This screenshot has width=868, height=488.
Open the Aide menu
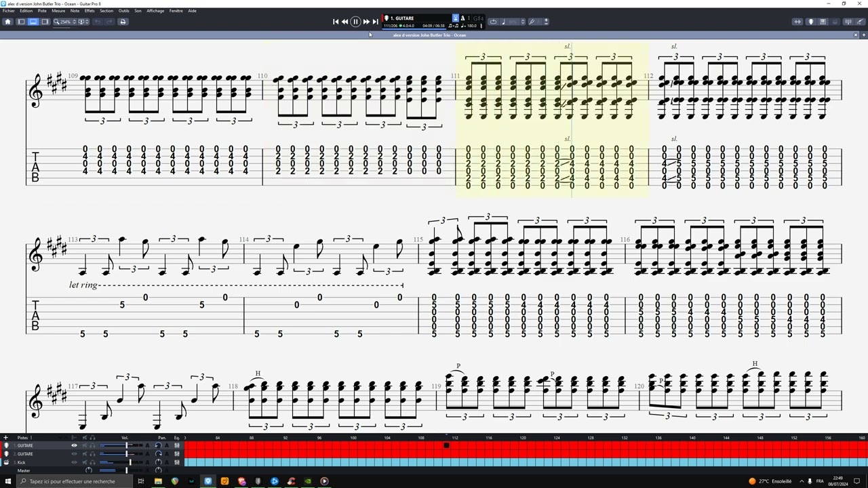click(192, 11)
